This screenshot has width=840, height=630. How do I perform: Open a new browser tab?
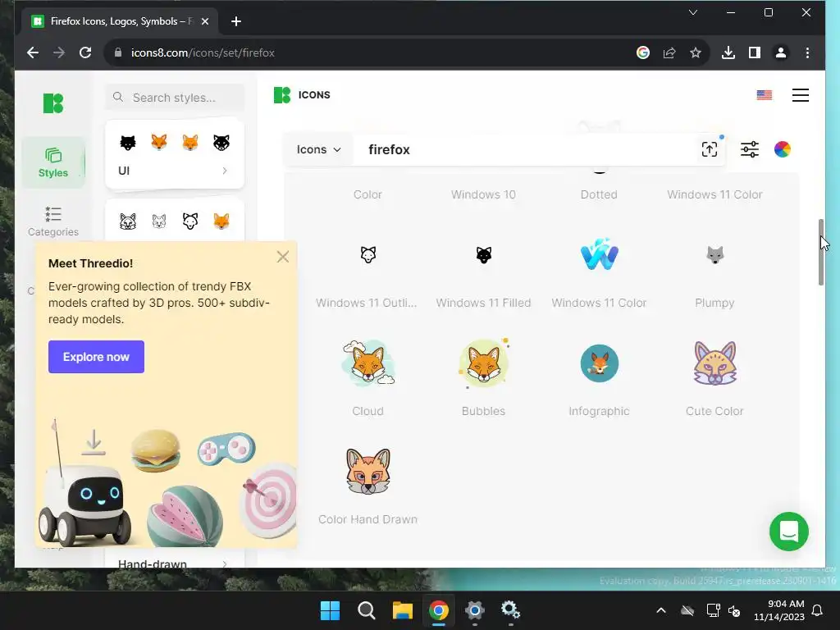(x=236, y=21)
